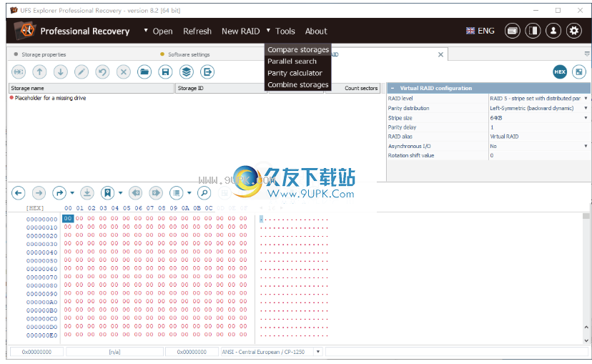The height and width of the screenshot is (364, 592).
Task: Click the 0x00000000 position field in status bar
Action: point(36,352)
